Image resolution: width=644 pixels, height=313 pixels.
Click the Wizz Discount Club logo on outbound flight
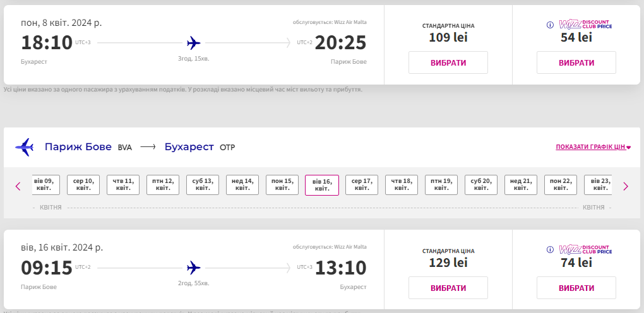(585, 25)
